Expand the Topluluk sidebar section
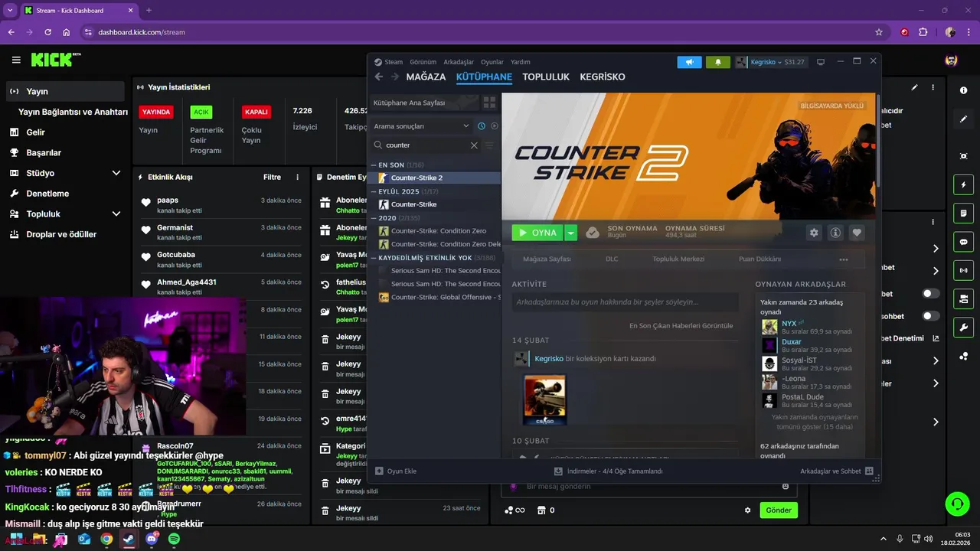This screenshot has height=551, width=980. coord(116,214)
